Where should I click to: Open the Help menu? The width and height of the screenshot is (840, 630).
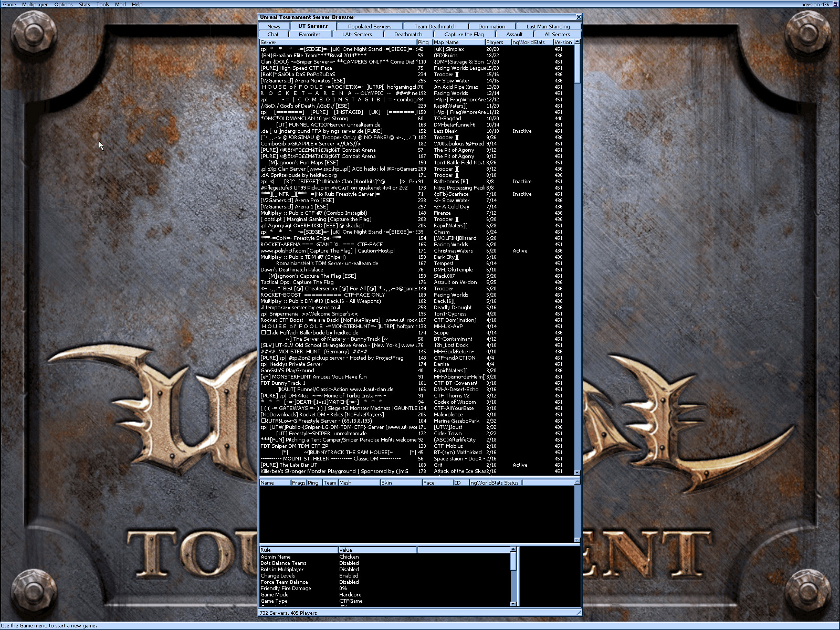(137, 4)
